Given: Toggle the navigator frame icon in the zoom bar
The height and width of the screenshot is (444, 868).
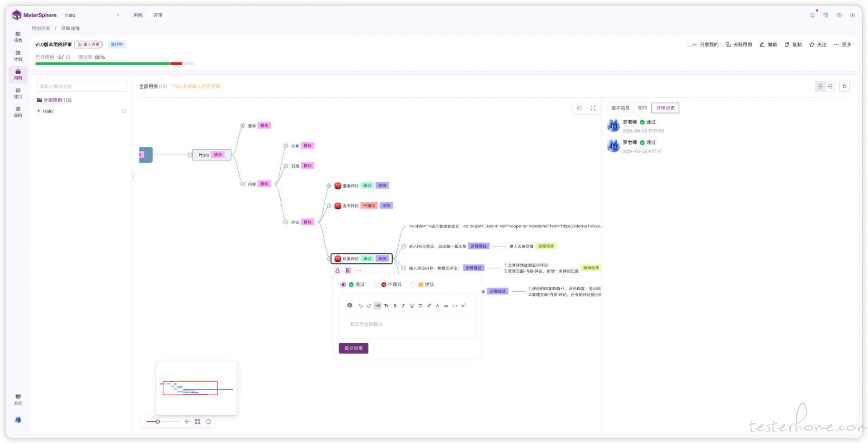Looking at the screenshot, I should click(198, 421).
